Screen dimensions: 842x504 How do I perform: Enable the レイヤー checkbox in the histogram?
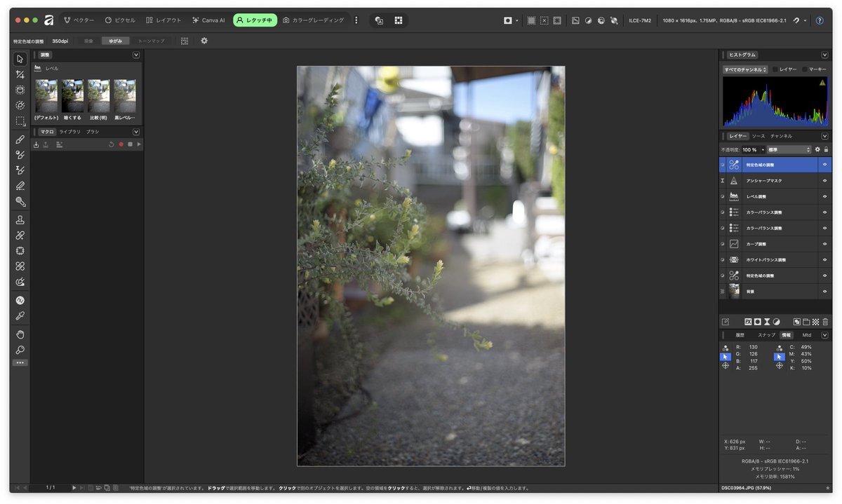click(775, 69)
